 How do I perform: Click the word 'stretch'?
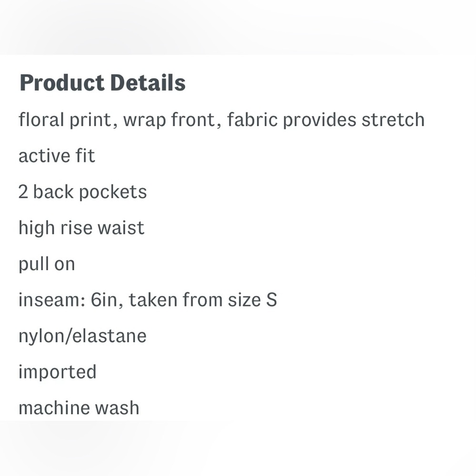[x=393, y=119]
